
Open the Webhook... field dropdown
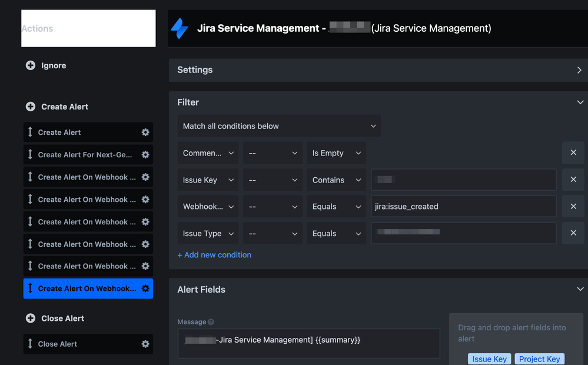208,207
